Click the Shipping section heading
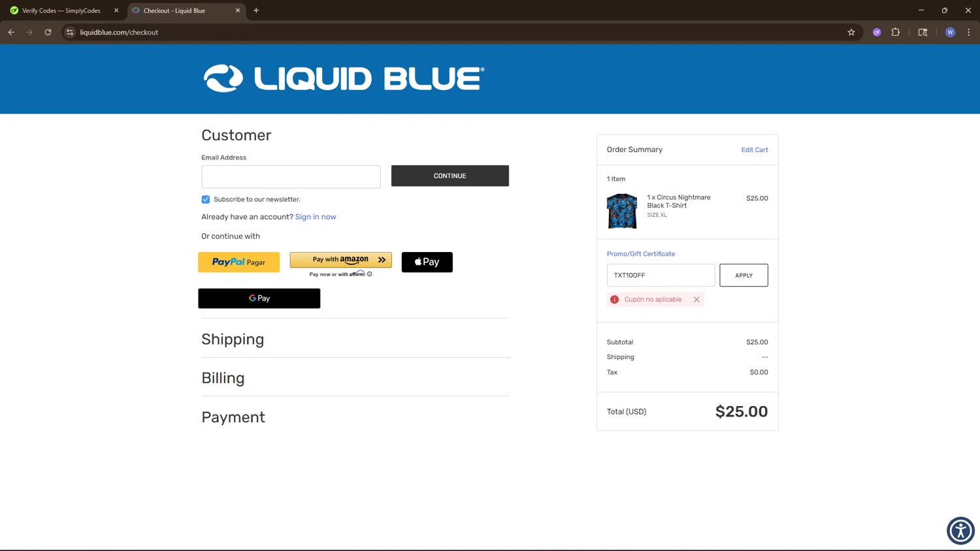Viewport: 980px width, 551px height. (x=233, y=339)
